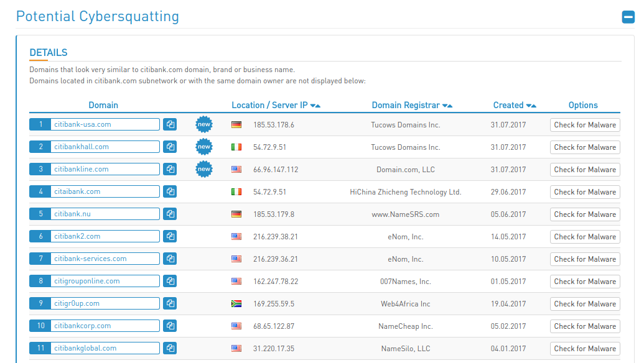This screenshot has height=363, width=644.
Task: Click Irish flag in citaibank.com row
Action: [x=236, y=191]
